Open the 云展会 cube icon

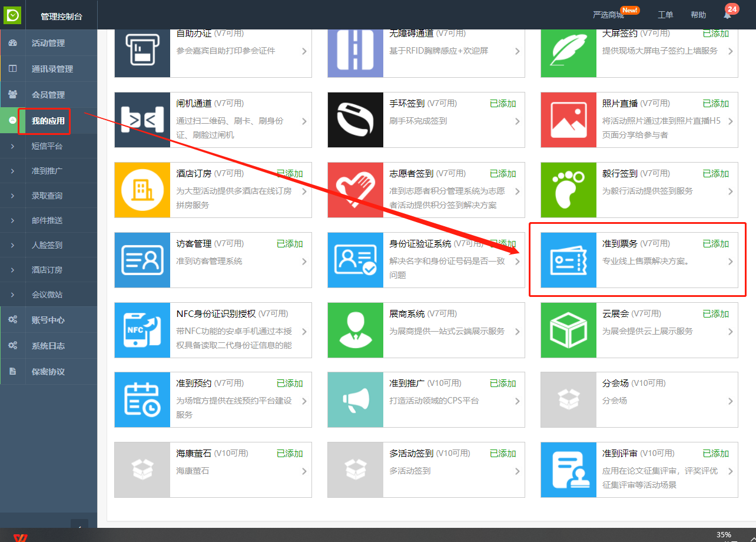(569, 330)
